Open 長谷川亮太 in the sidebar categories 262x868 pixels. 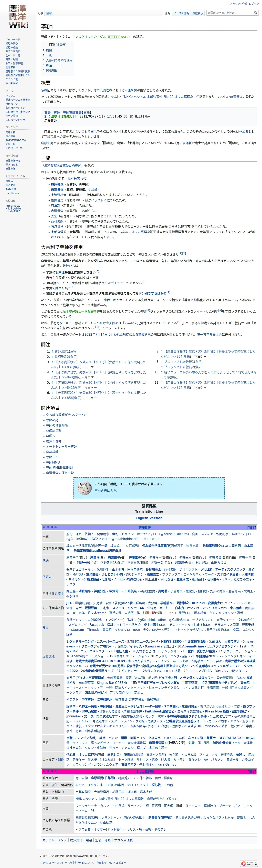pyautogui.click(x=11, y=165)
